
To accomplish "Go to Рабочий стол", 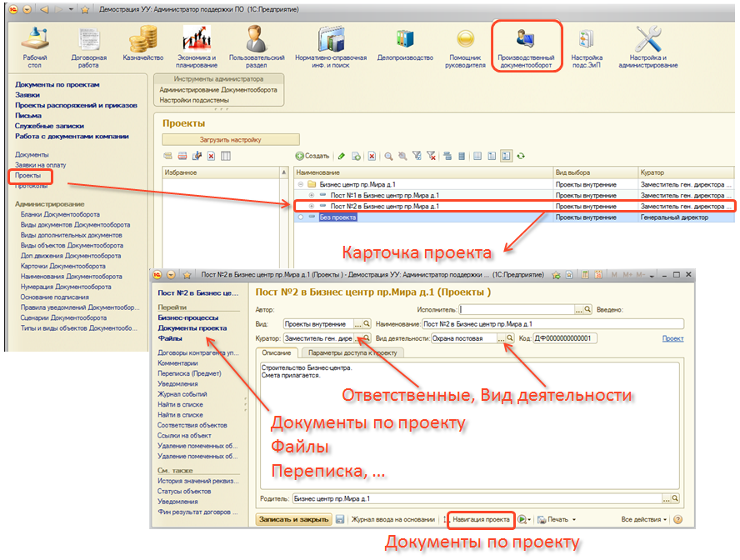I will (34, 47).
